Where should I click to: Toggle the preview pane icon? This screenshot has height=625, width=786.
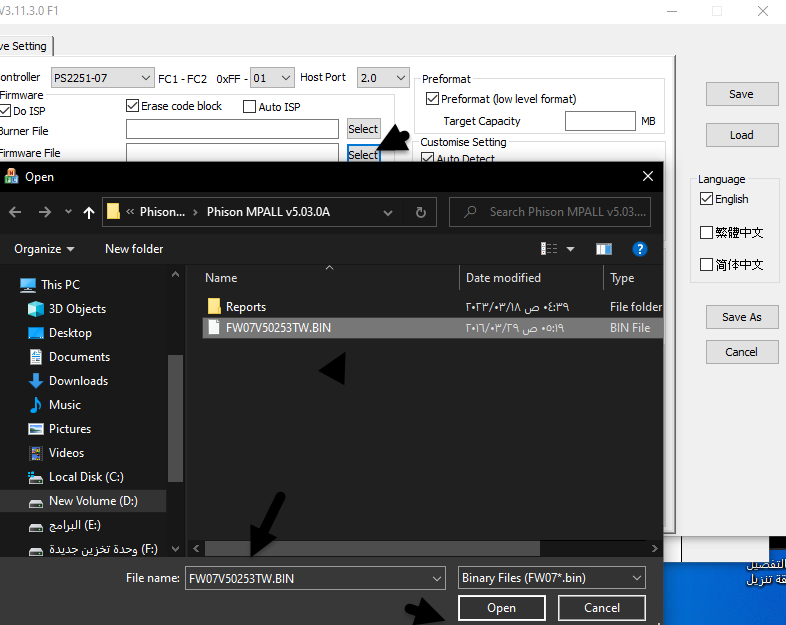click(604, 249)
